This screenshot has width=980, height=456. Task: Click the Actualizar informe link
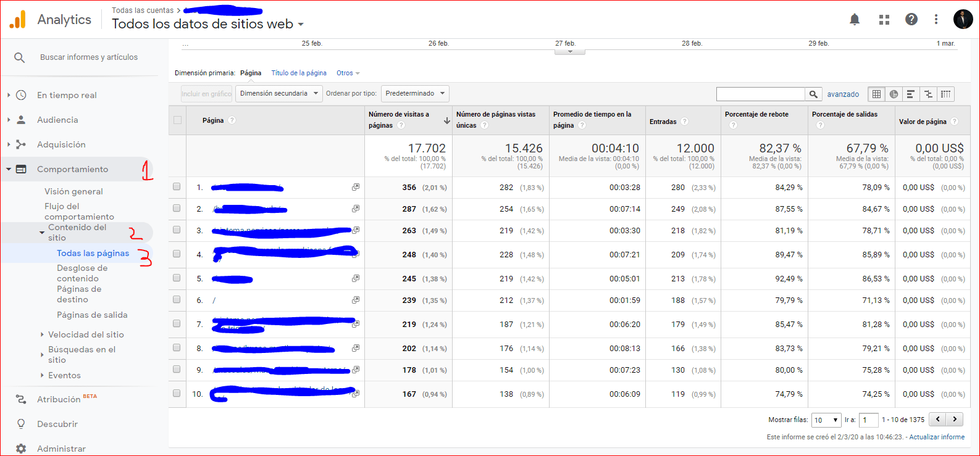(x=936, y=437)
